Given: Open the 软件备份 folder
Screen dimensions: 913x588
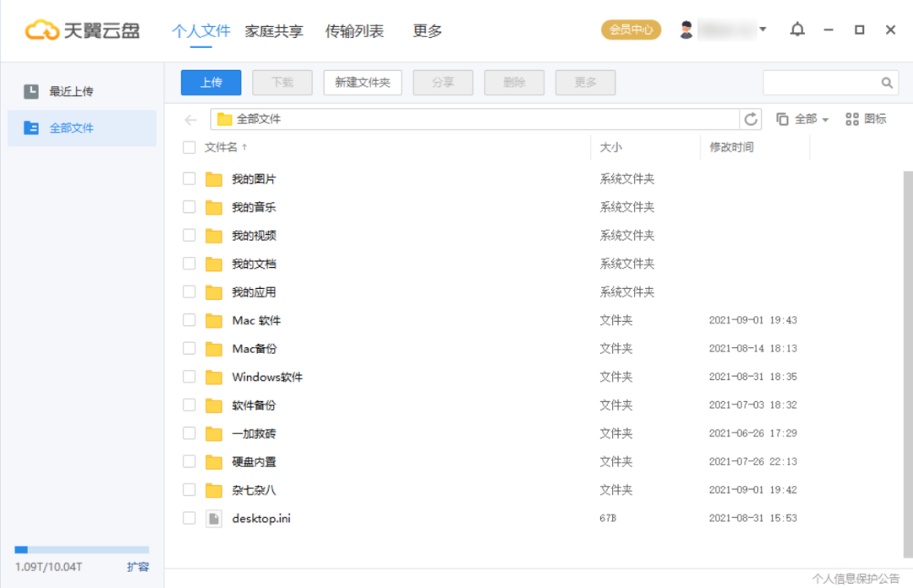Looking at the screenshot, I should click(x=255, y=405).
